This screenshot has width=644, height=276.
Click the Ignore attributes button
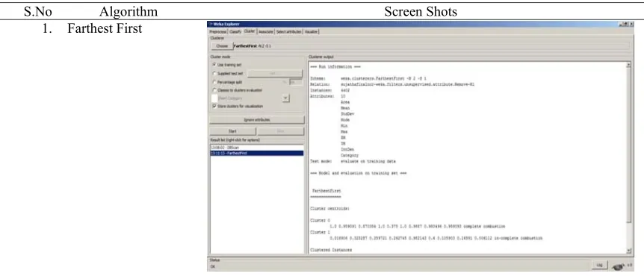tap(257, 120)
